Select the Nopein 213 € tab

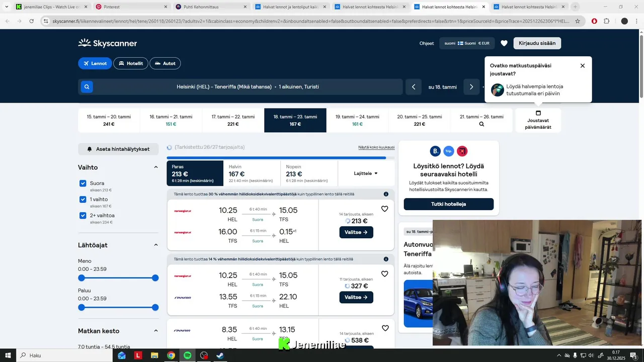[309, 173]
